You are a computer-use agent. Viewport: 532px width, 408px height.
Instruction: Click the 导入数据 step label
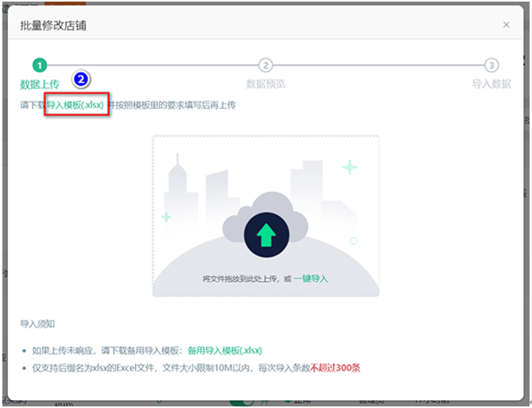tap(491, 84)
